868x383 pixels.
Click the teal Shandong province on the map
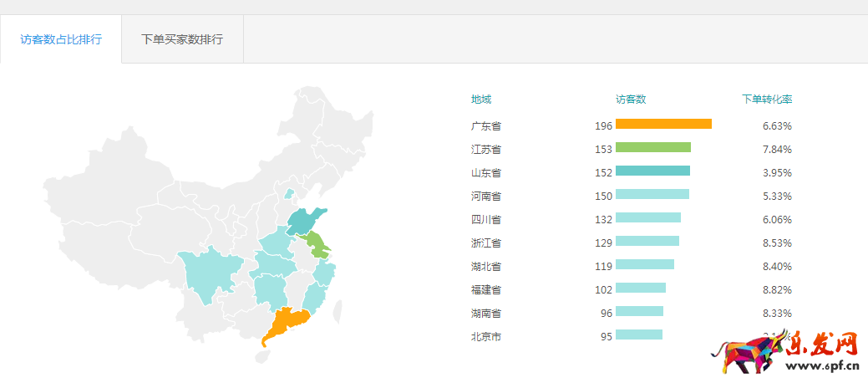tap(304, 222)
